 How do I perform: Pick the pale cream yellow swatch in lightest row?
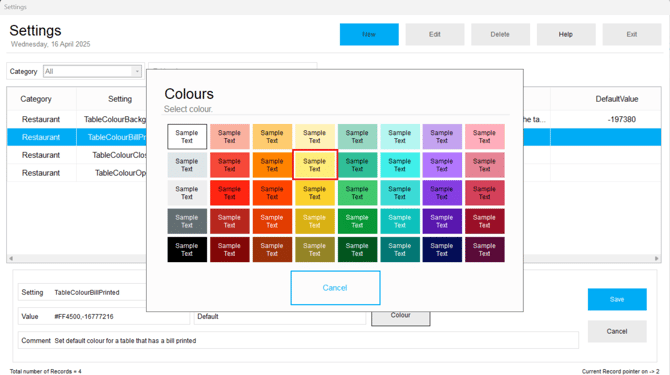pos(315,137)
